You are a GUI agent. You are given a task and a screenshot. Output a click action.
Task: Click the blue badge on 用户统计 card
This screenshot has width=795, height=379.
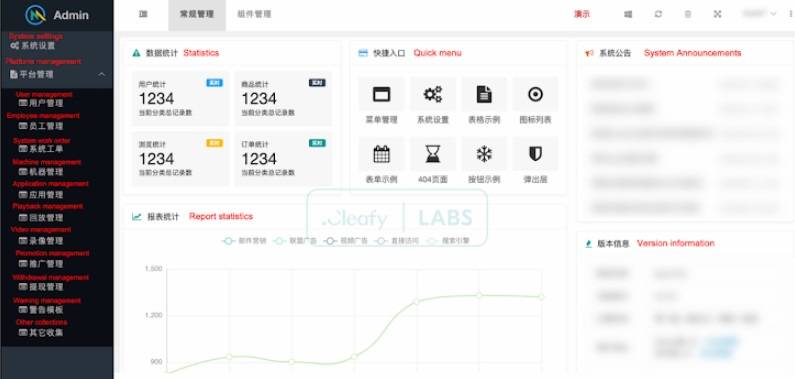(x=214, y=83)
